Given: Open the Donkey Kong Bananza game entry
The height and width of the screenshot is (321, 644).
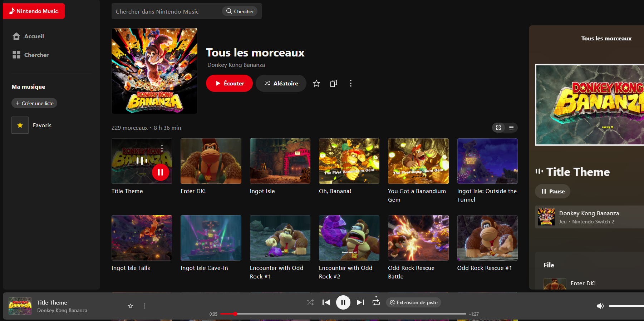Looking at the screenshot, I should tap(589, 217).
